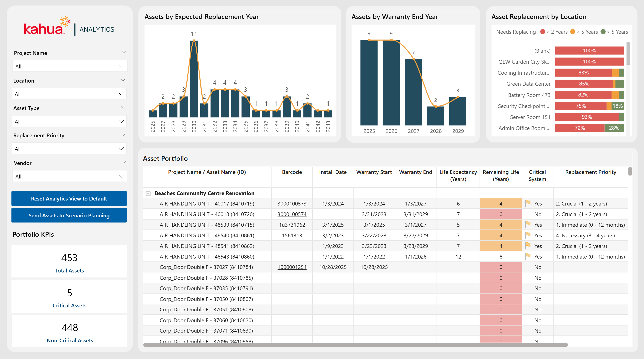Click the Asset Portfolio horizontal scrollbar

[x=355, y=345]
